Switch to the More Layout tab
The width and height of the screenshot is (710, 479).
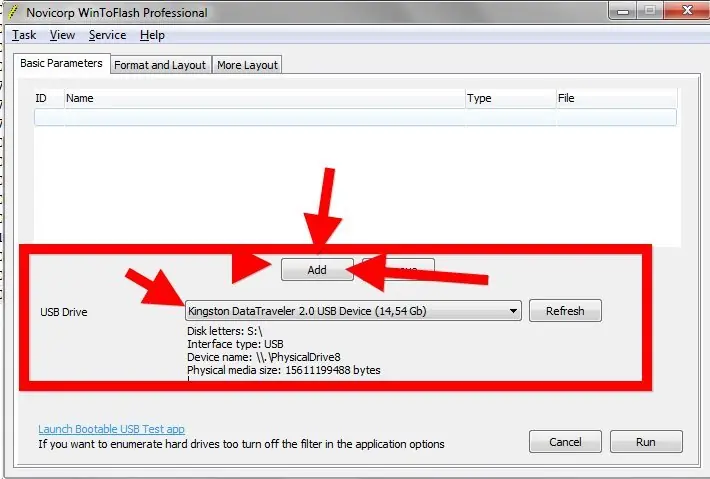point(247,65)
